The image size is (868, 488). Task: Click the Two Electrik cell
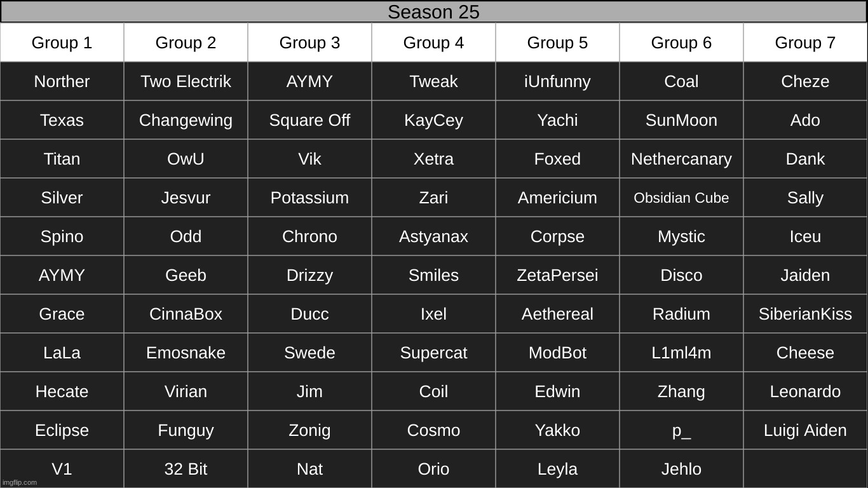[186, 81]
